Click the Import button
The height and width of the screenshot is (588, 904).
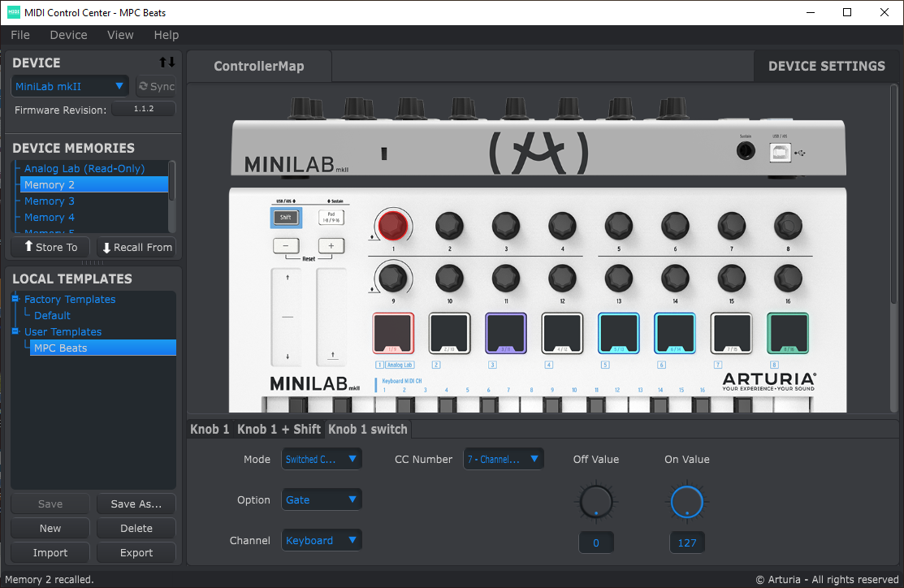[x=50, y=552]
